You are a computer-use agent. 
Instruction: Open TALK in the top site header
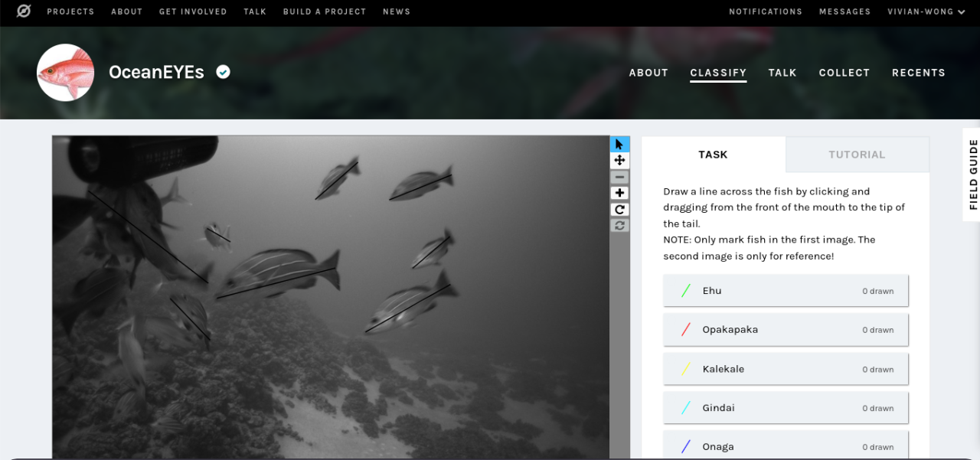point(255,11)
